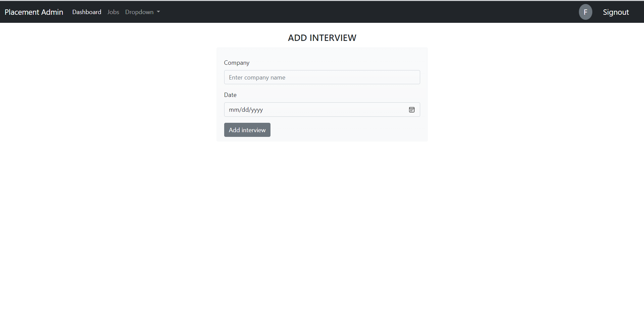Click the Company field label
Image resolution: width=644 pixels, height=312 pixels.
point(237,63)
